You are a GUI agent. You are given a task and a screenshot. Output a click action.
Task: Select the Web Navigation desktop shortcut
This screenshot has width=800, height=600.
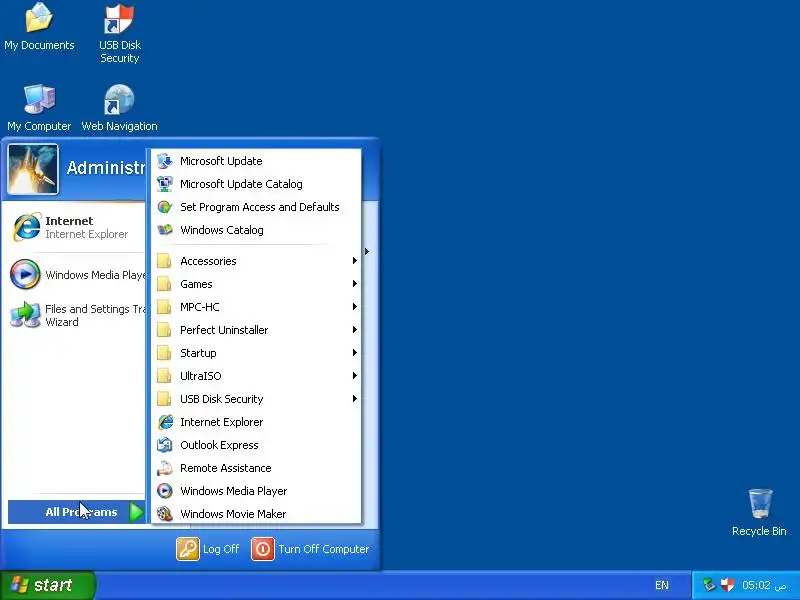coord(119,108)
